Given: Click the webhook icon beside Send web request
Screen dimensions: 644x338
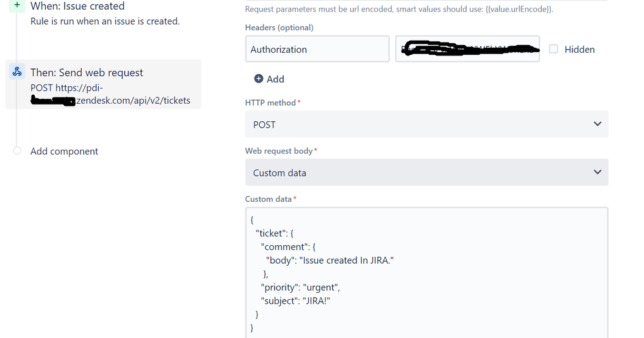Looking at the screenshot, I should point(17,72).
